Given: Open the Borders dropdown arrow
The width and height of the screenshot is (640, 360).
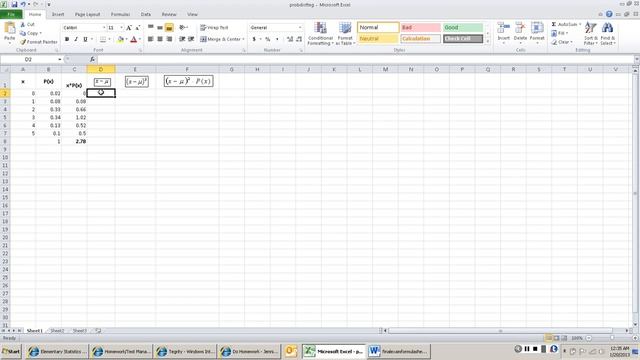Looking at the screenshot, I should pyautogui.click(x=109, y=39).
